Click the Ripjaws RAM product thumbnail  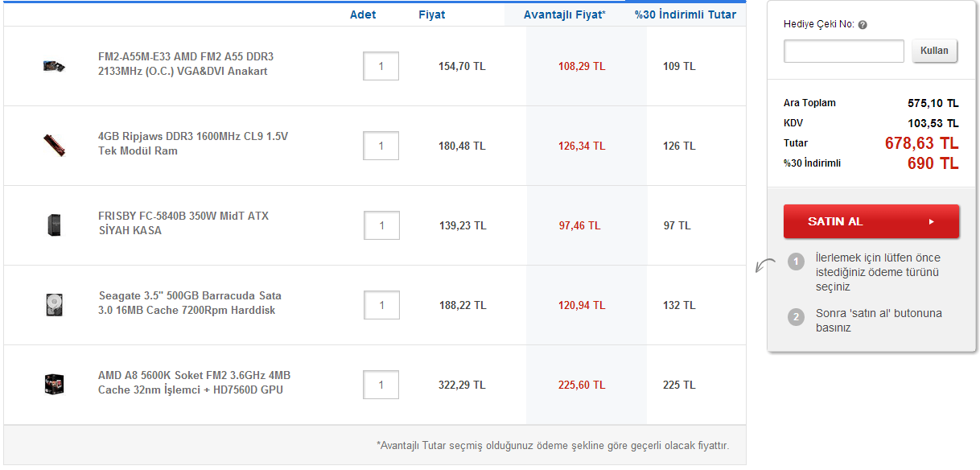(x=54, y=145)
